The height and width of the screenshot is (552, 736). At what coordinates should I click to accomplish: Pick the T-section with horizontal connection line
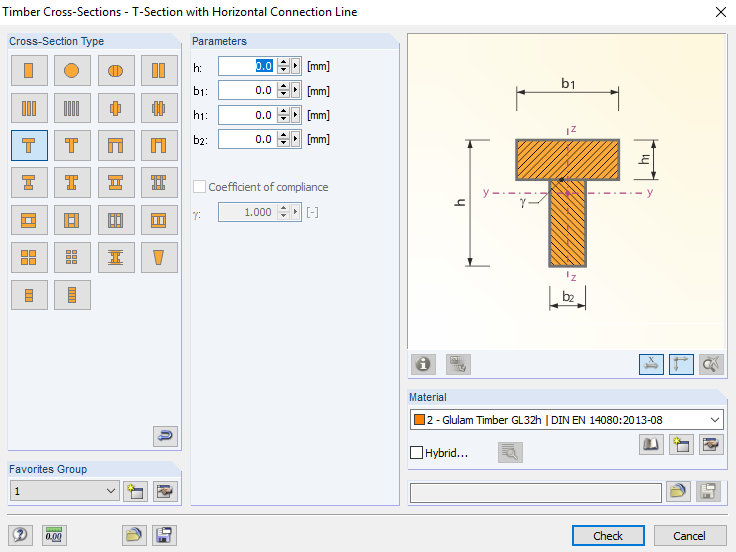29,146
